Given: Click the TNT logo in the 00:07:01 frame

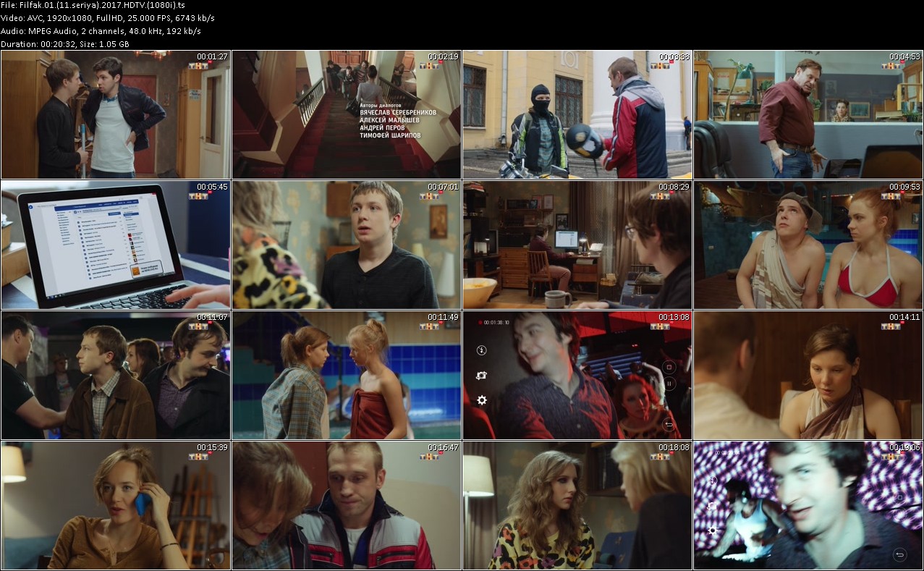Looking at the screenshot, I should coord(430,196).
